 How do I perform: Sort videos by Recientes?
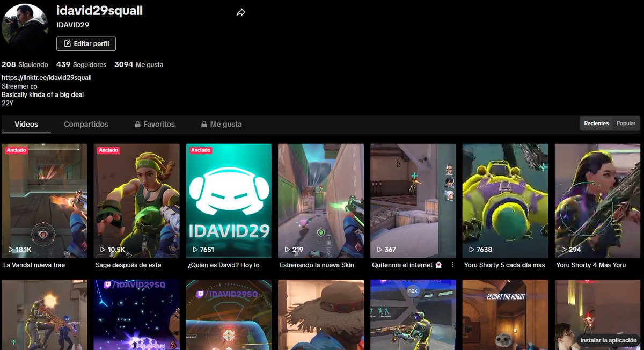click(596, 123)
